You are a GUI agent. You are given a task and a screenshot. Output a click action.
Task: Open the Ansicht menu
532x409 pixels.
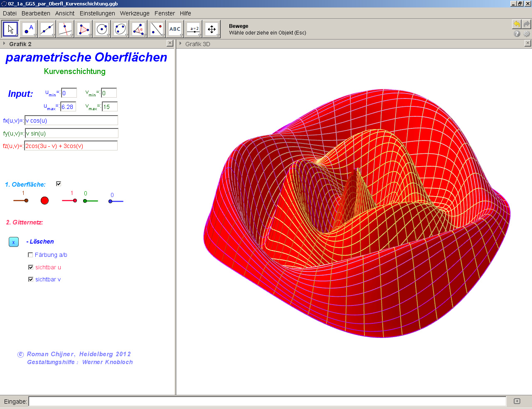coord(64,13)
